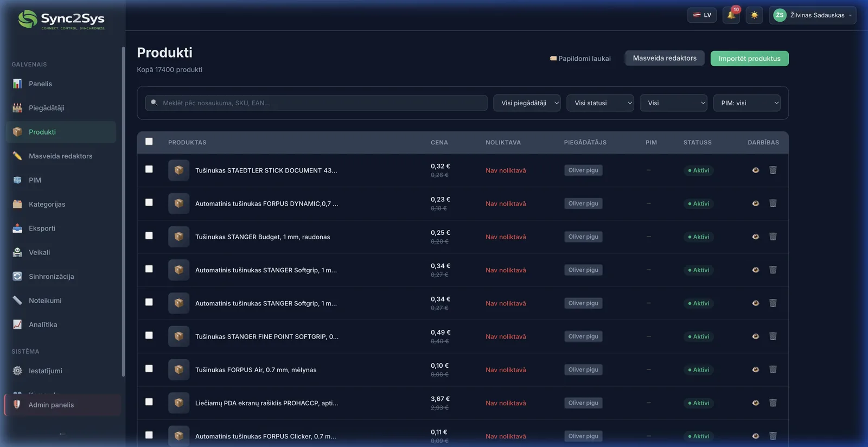Delete FORPUS DYNAMIC product trash icon
The height and width of the screenshot is (447, 868).
[x=773, y=203]
